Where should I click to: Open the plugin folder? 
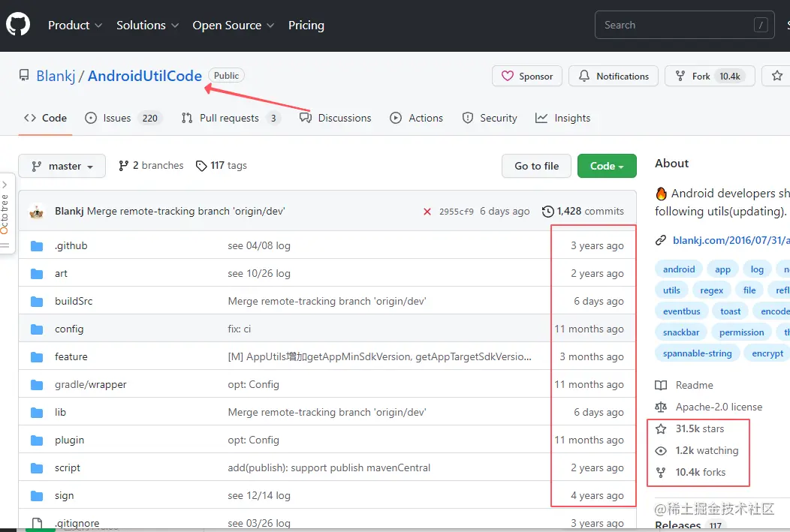pos(70,440)
